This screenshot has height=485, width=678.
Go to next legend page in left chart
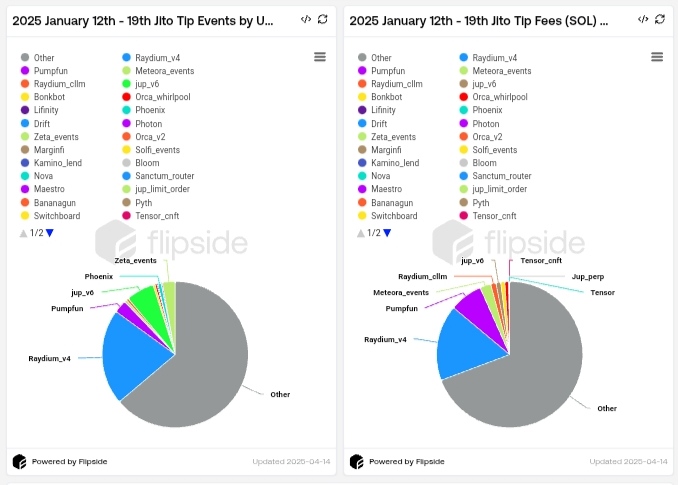pyautogui.click(x=50, y=233)
